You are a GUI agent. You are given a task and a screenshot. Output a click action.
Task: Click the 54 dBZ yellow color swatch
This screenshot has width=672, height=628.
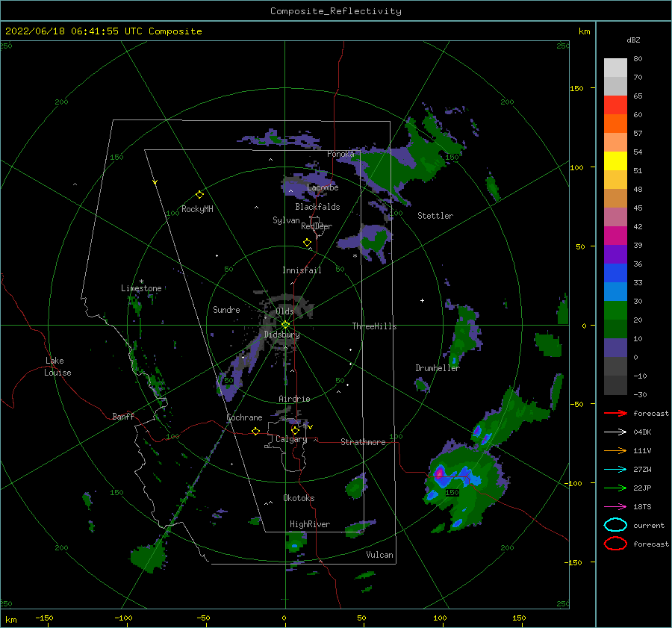[615, 161]
